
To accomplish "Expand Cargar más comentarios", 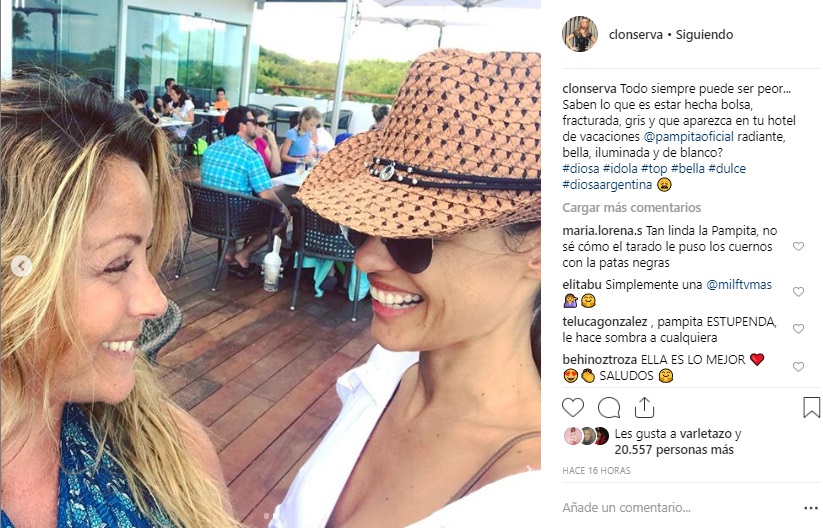I will point(631,208).
